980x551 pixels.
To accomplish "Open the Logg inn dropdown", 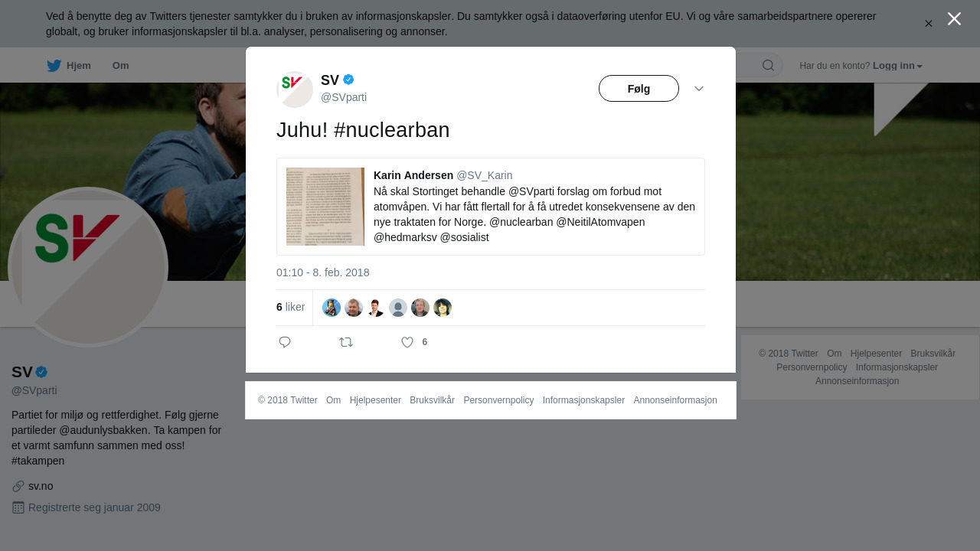I will (897, 66).
